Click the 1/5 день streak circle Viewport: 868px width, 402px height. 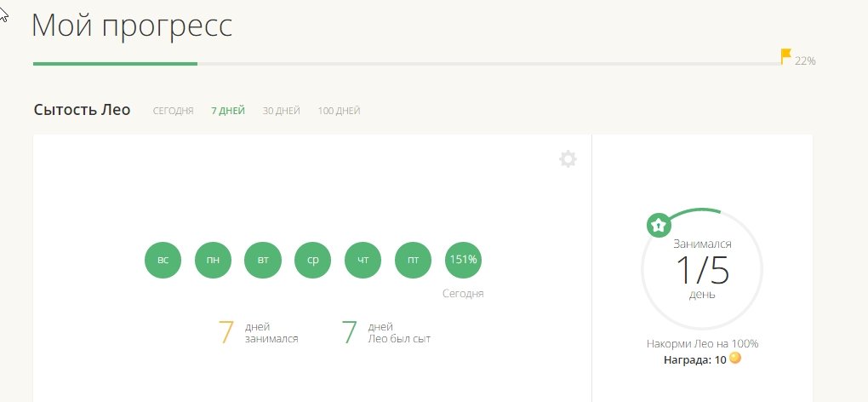click(x=702, y=270)
